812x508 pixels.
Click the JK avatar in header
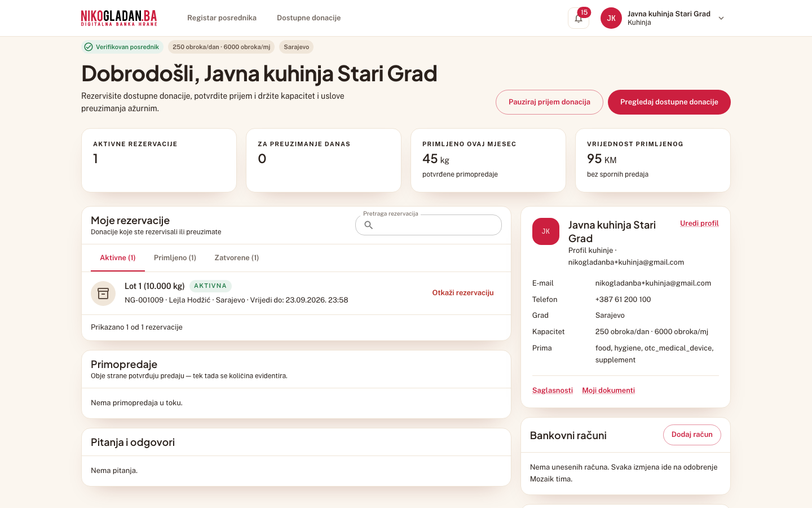tap(611, 18)
